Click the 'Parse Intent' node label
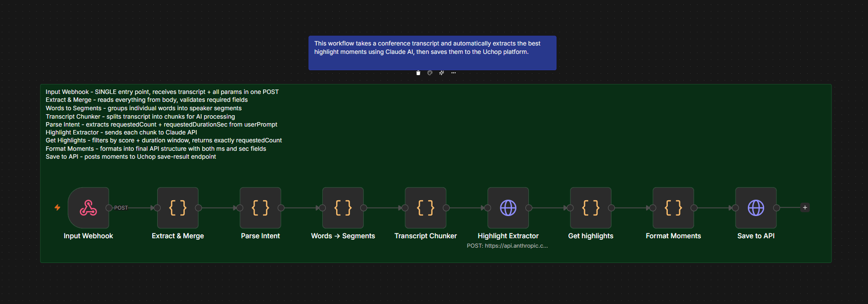 [260, 236]
